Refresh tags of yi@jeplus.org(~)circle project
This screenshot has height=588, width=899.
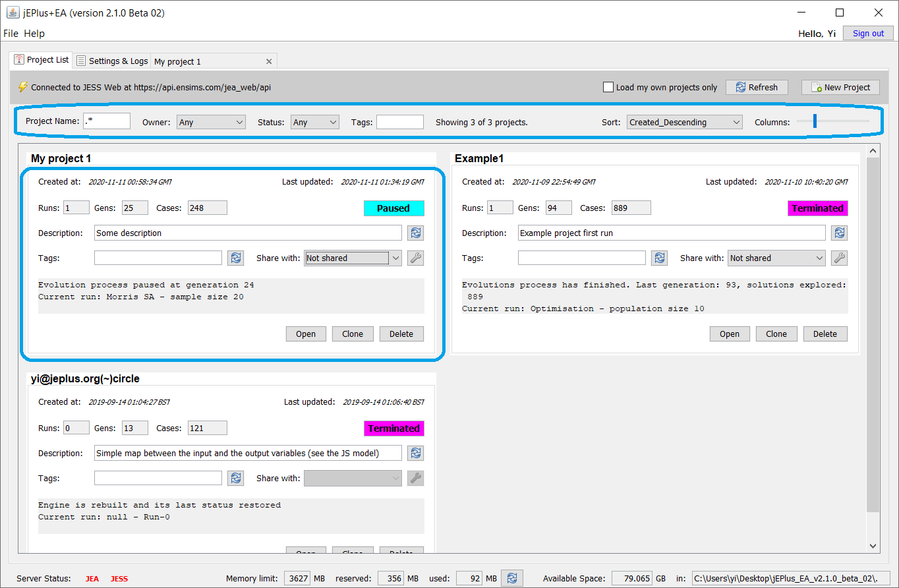(x=235, y=478)
